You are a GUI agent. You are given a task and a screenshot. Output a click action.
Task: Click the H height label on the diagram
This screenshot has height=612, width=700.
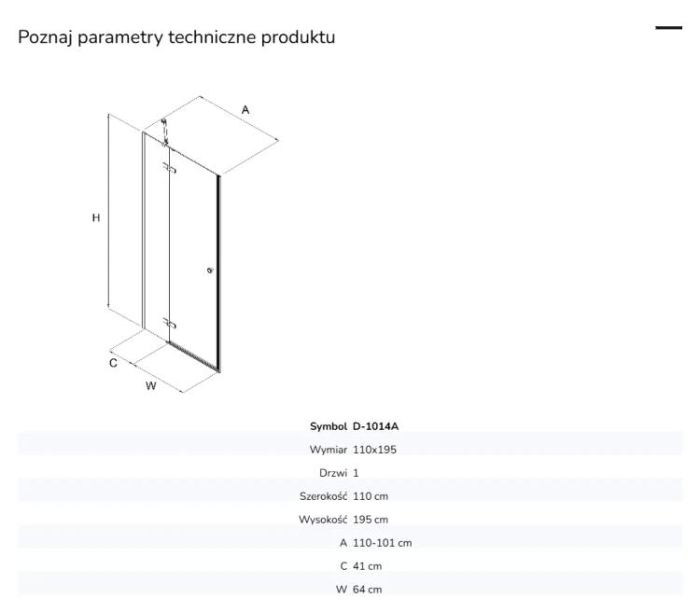[96, 217]
